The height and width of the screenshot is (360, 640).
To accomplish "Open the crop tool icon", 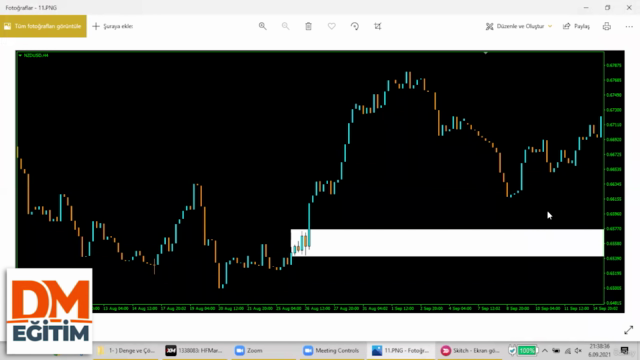I will click(x=378, y=26).
